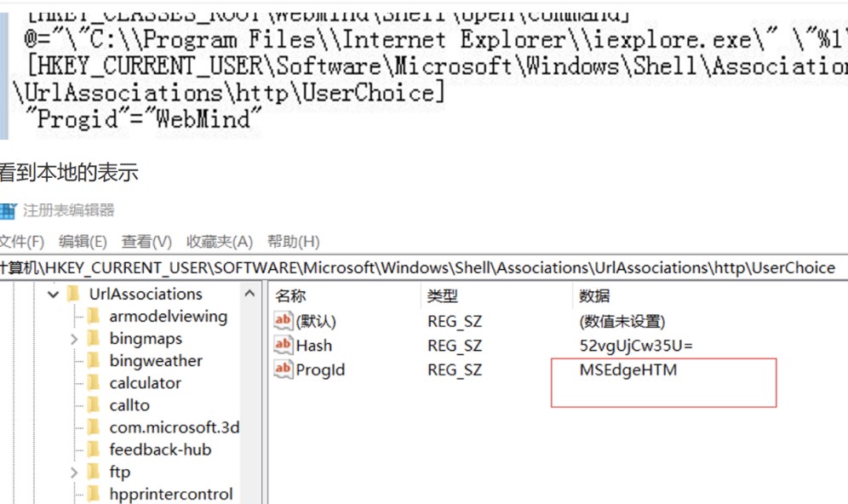Select the bingweather folder icon
Screen dimensions: 848x504
click(94, 361)
